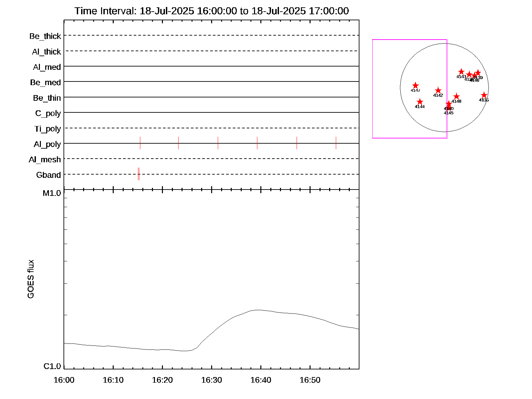Image resolution: width=532 pixels, height=399 pixels.
Task: Select the star above label 4147
Action: pos(415,85)
